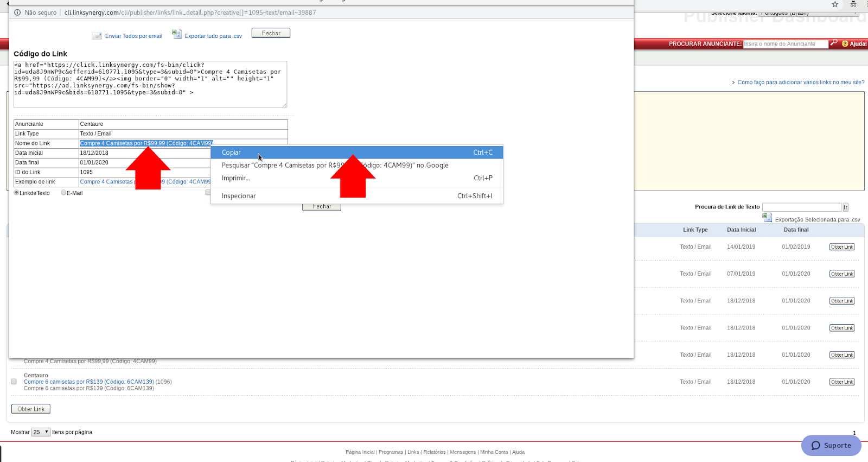Click the Exemplo de link Compre 4 Camisetas link
Image resolution: width=868 pixels, height=462 pixels.
tap(145, 182)
